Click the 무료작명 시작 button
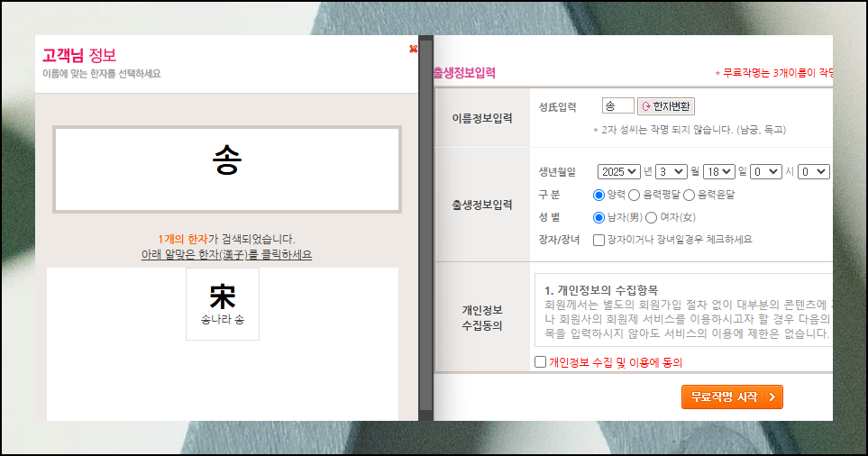The image size is (868, 456). pyautogui.click(x=732, y=397)
